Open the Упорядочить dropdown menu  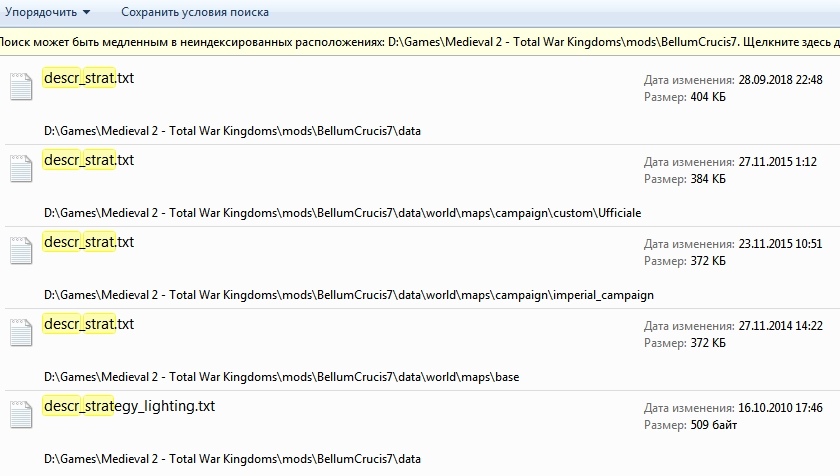[48, 12]
